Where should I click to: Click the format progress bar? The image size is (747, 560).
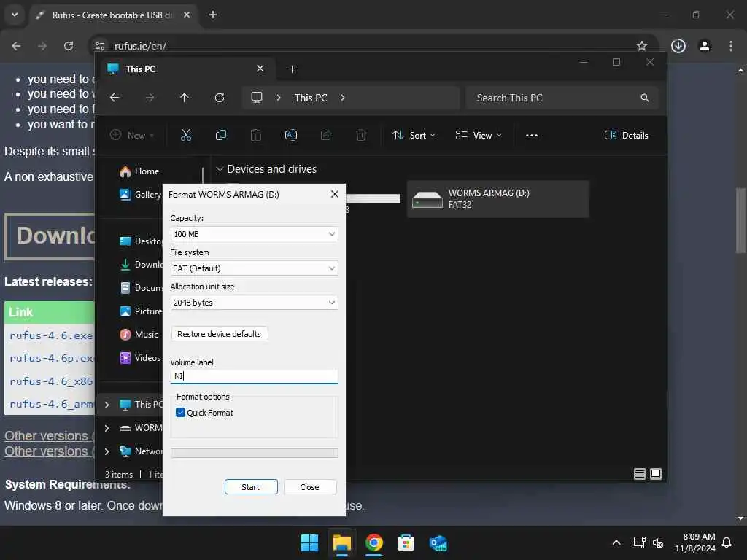pos(255,453)
